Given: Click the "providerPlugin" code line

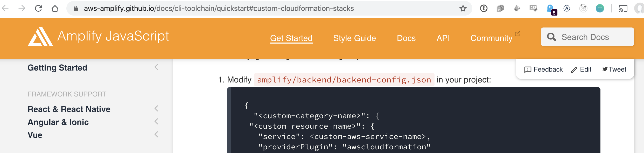Looking at the screenshot, I should (x=344, y=147).
